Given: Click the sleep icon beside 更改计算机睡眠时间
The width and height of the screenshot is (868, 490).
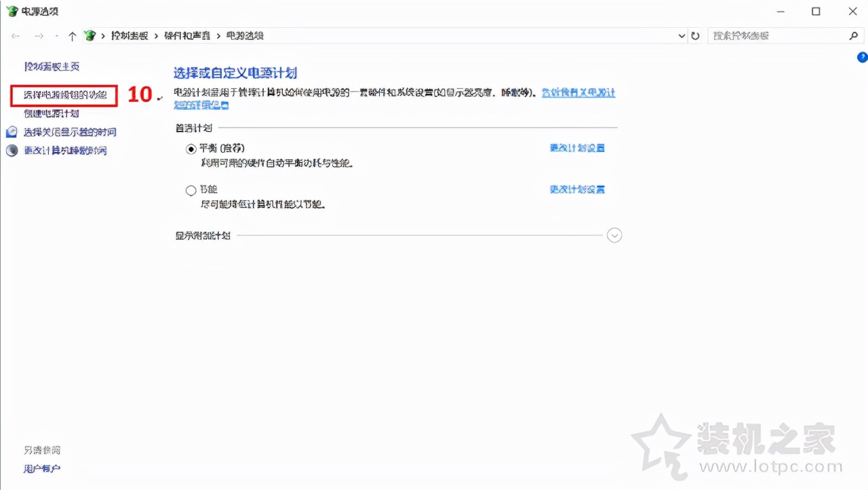Looking at the screenshot, I should tap(10, 150).
